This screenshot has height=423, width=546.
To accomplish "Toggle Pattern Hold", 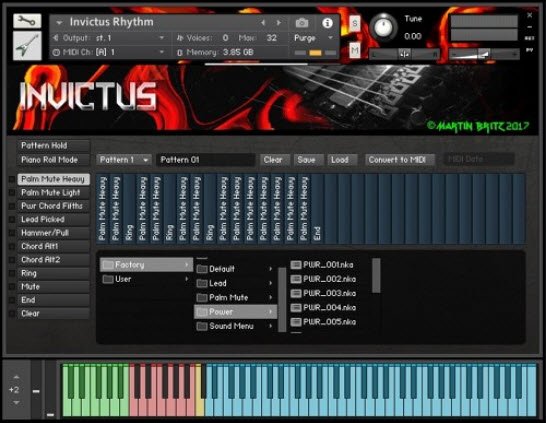I will pyautogui.click(x=53, y=146).
